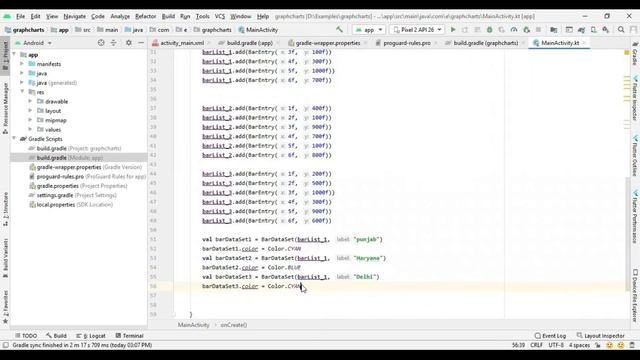Open the AVD Manager icon
The width and height of the screenshot is (640, 360).
[593, 30]
